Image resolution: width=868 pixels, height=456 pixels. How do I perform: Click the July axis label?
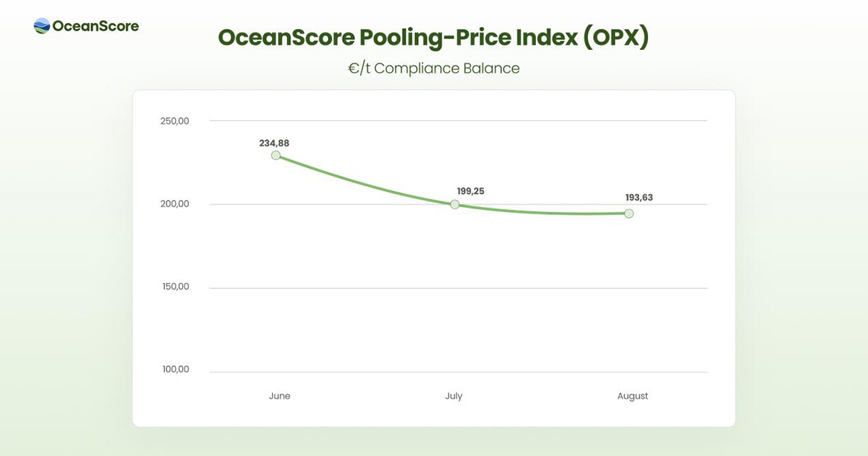[454, 396]
